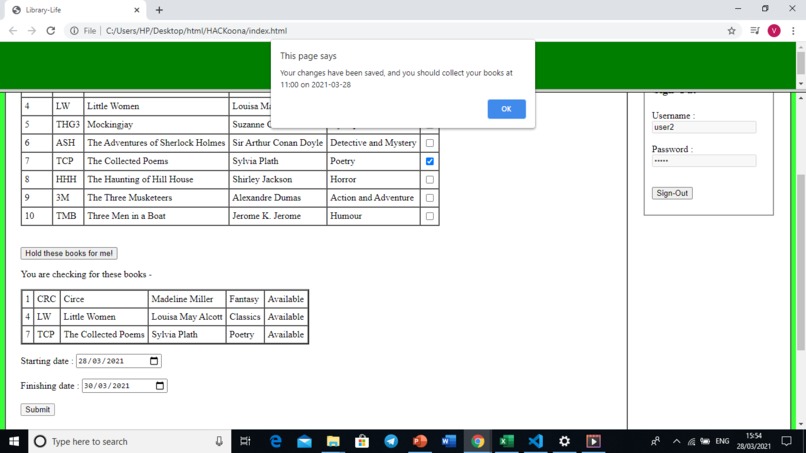Open the Chrome profile avatar

(774, 31)
